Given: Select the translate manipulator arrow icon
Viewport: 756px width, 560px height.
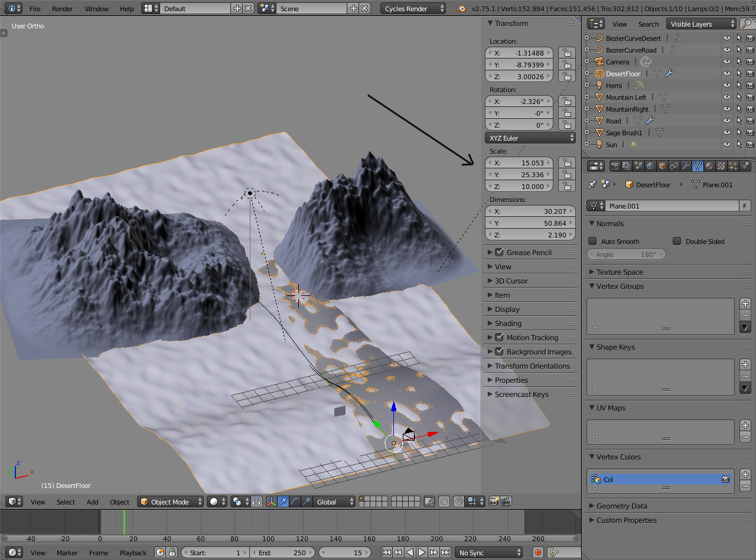Looking at the screenshot, I should click(283, 502).
